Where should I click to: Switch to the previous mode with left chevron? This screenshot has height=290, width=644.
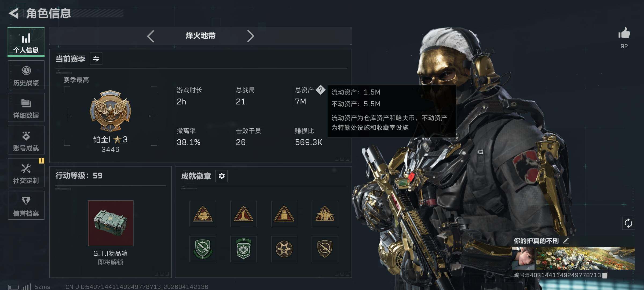click(x=151, y=36)
